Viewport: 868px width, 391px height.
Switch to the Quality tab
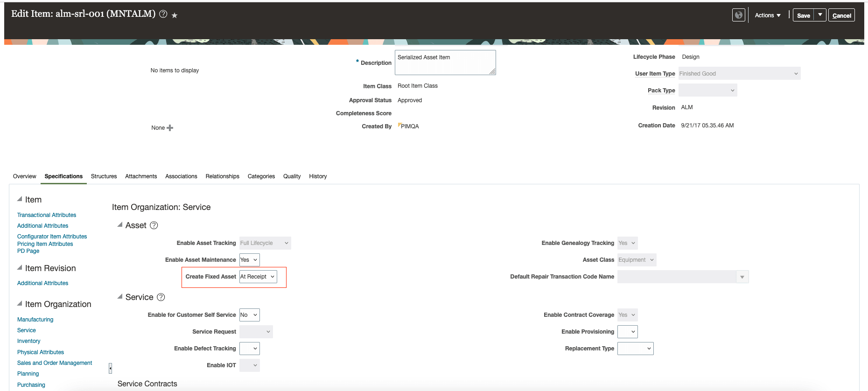pyautogui.click(x=292, y=176)
